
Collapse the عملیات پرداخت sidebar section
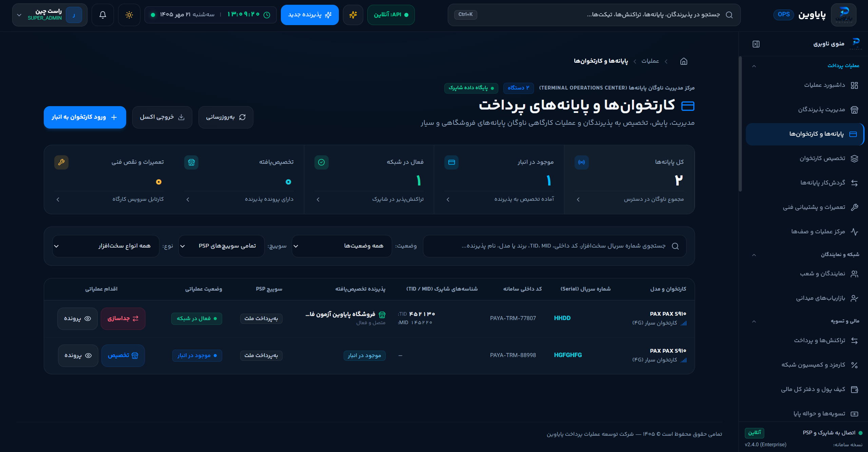(x=754, y=66)
